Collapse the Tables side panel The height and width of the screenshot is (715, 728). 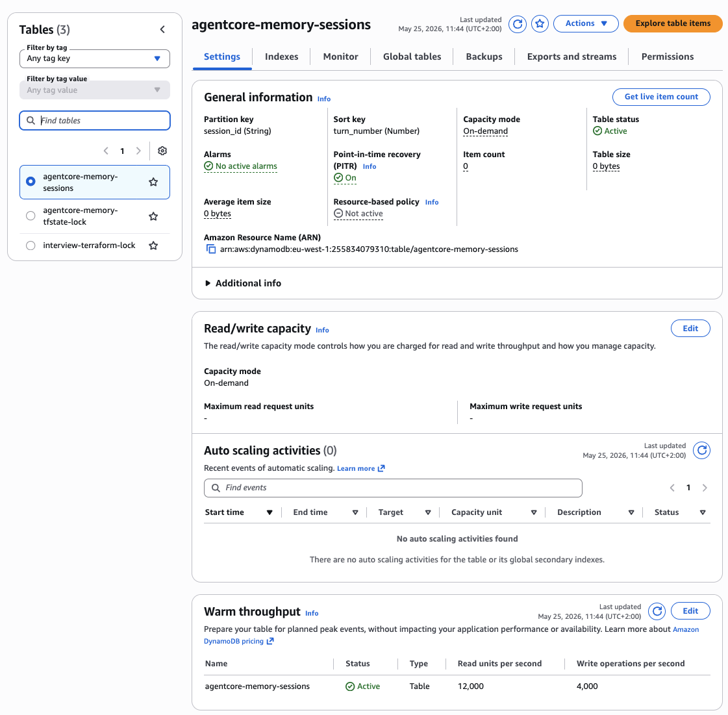162,29
